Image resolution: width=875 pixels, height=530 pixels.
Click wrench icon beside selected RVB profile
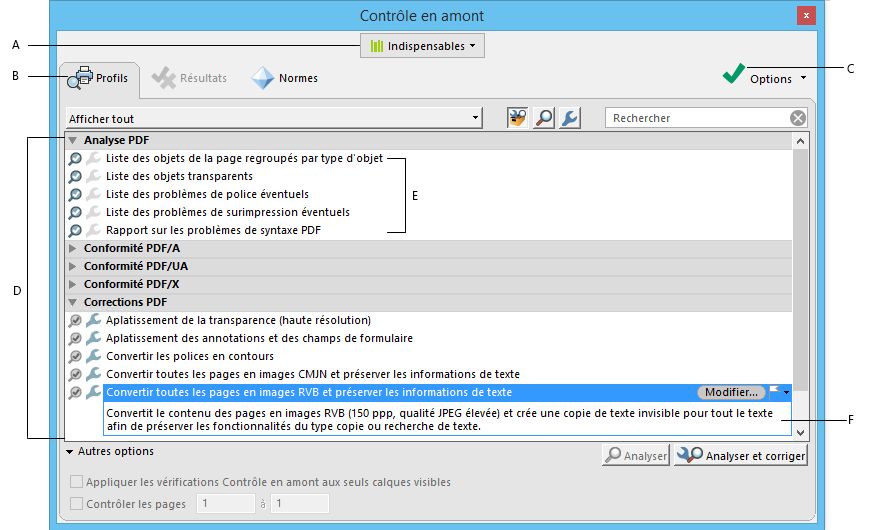[x=93, y=391]
